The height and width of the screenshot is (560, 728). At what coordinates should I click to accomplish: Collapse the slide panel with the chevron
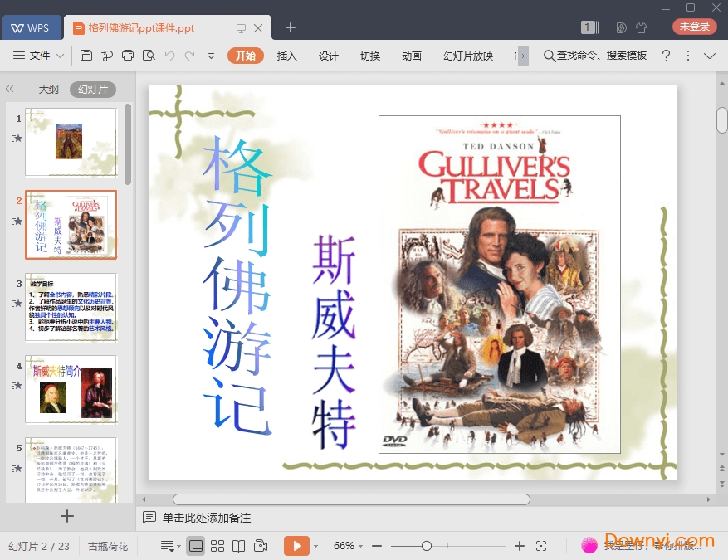[10, 89]
